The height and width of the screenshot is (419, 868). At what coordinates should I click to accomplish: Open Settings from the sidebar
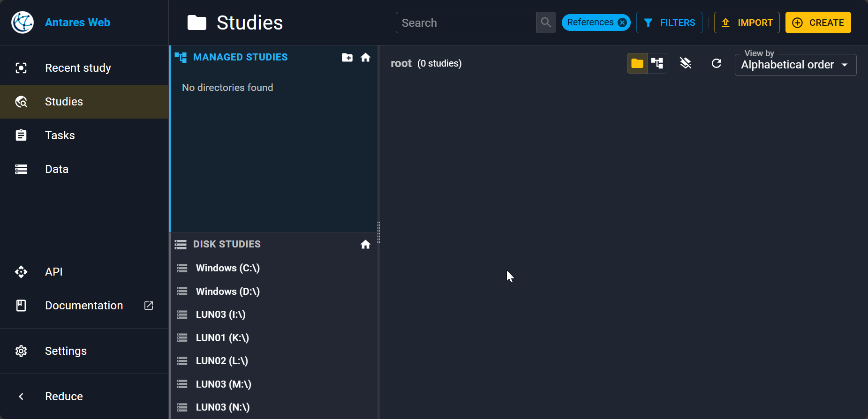[84, 351]
